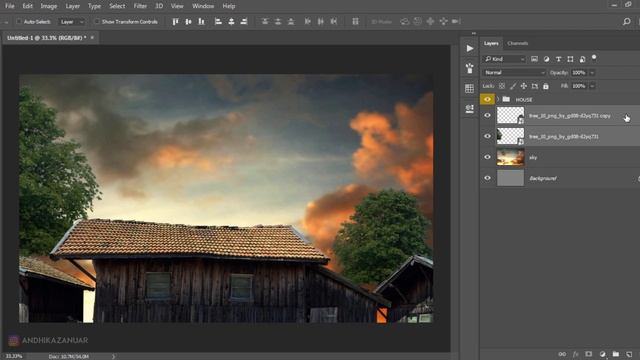
Task: Lock all with padlock icon
Action: click(546, 86)
